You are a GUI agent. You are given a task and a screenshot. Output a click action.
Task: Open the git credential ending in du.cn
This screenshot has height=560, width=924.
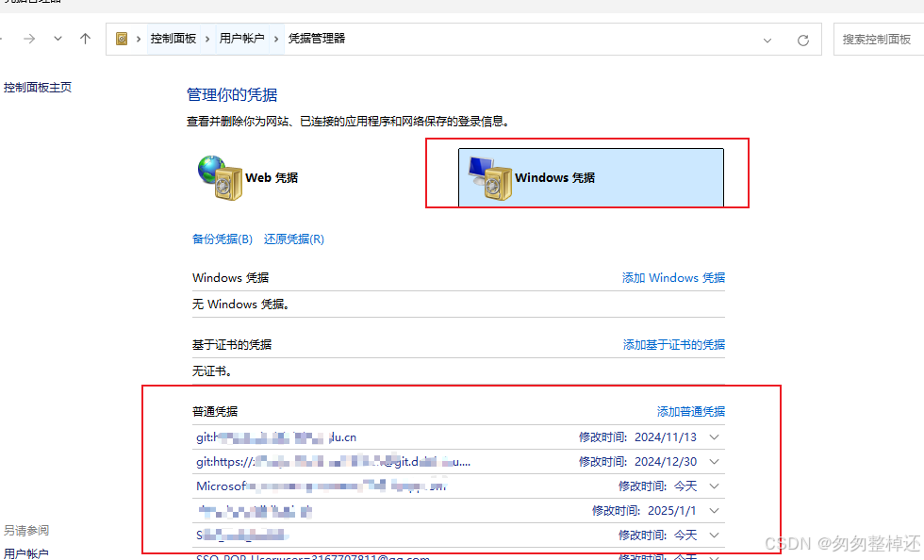pos(276,437)
